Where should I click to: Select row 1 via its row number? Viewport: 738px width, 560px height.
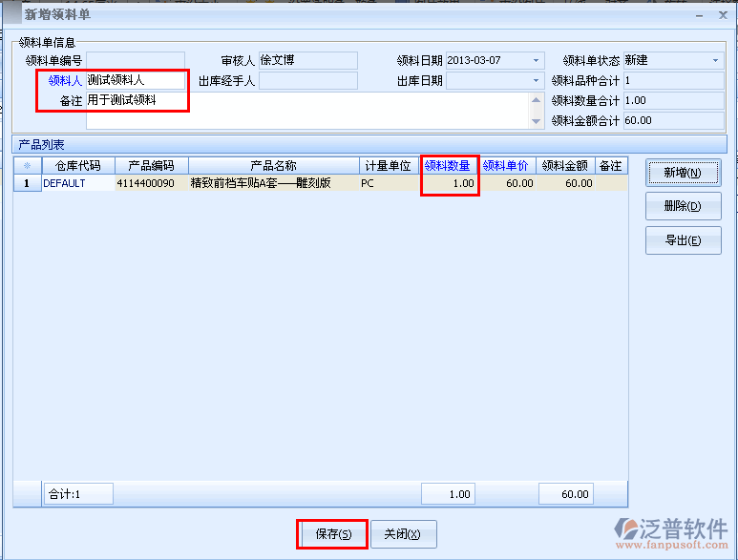click(x=27, y=183)
